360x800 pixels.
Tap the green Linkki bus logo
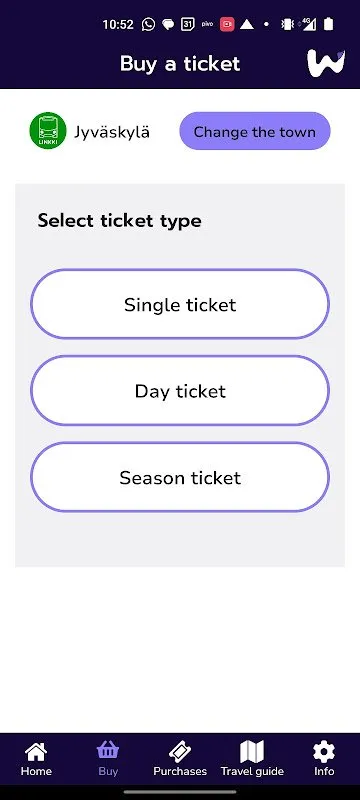click(48, 131)
